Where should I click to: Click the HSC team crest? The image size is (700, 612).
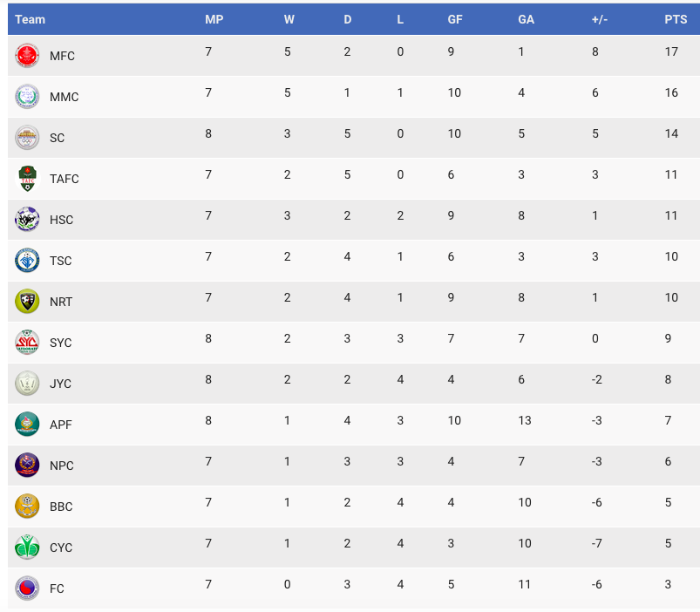[27, 220]
